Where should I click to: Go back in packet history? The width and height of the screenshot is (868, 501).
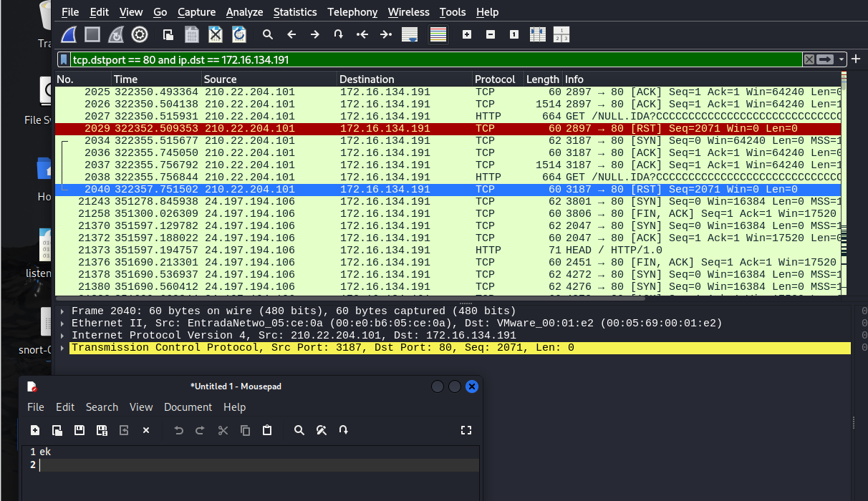tap(291, 34)
